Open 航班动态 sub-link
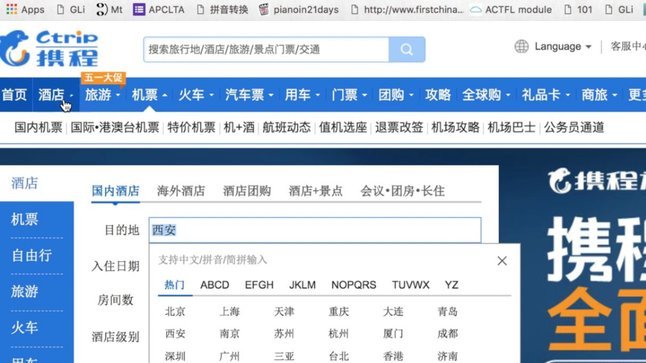This screenshot has height=363, width=646. [287, 127]
